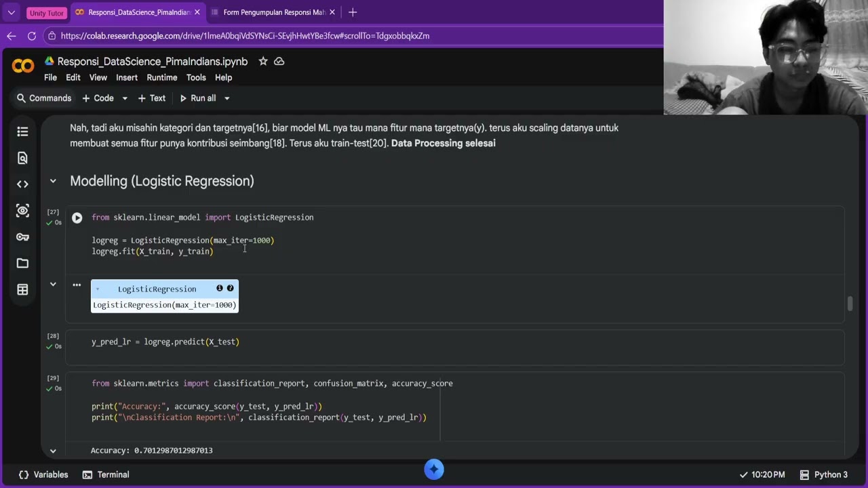Screen dimensions: 868x488
Task: Open Files folder icon in sidebar
Action: pyautogui.click(x=22, y=263)
